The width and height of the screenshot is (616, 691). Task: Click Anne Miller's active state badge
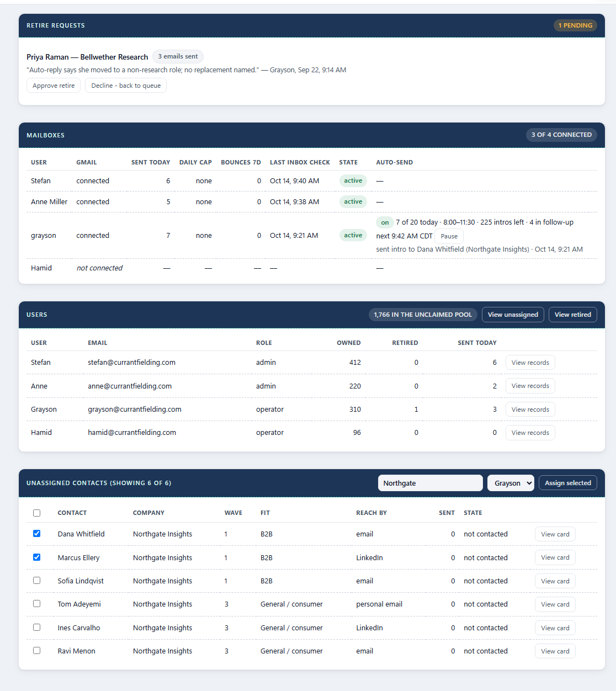coord(353,201)
